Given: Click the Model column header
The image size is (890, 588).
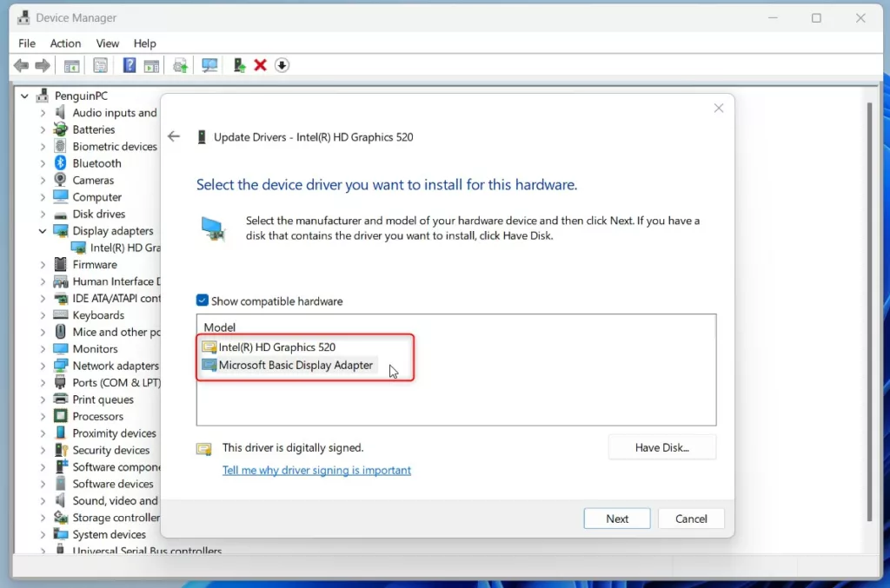Looking at the screenshot, I should [220, 327].
